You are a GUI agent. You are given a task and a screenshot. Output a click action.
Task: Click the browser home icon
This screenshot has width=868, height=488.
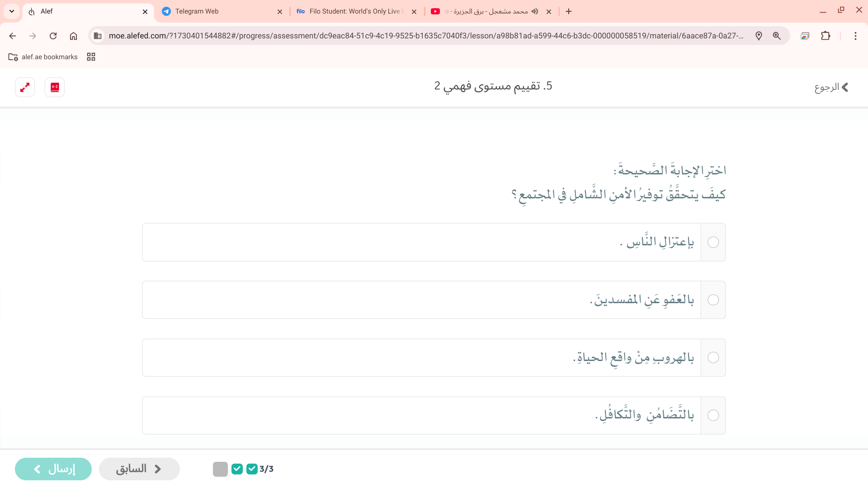[73, 36]
